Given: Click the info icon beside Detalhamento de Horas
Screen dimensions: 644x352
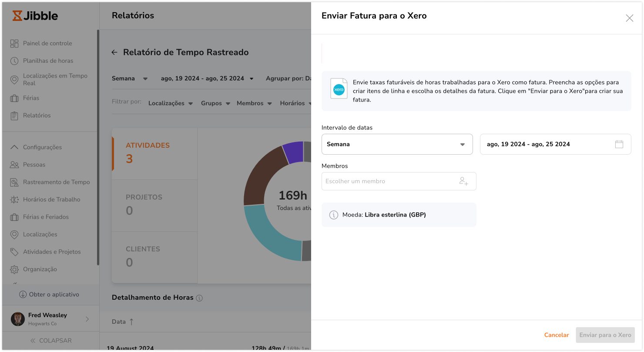Looking at the screenshot, I should tap(199, 298).
